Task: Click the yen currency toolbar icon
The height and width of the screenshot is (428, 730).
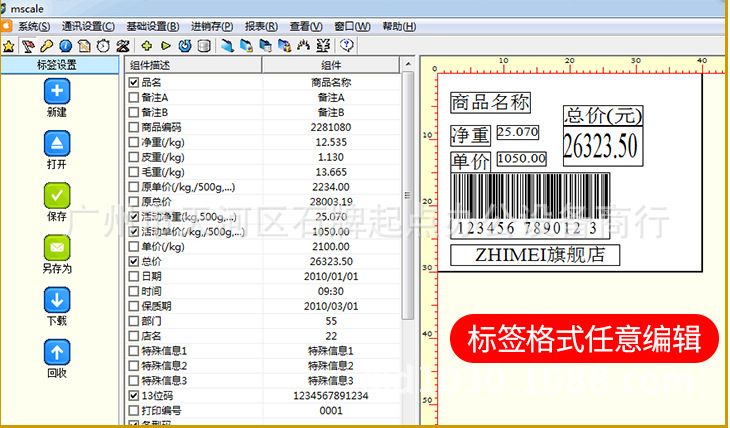Action: [x=323, y=46]
